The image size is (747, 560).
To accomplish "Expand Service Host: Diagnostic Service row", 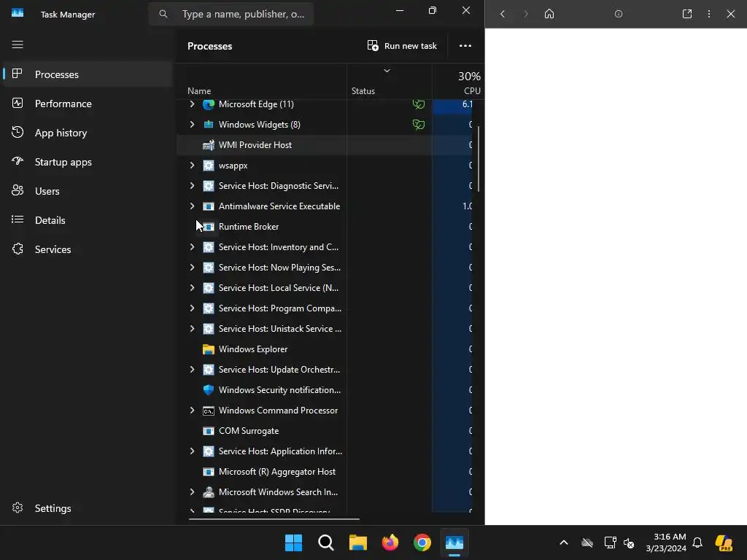I will [192, 186].
